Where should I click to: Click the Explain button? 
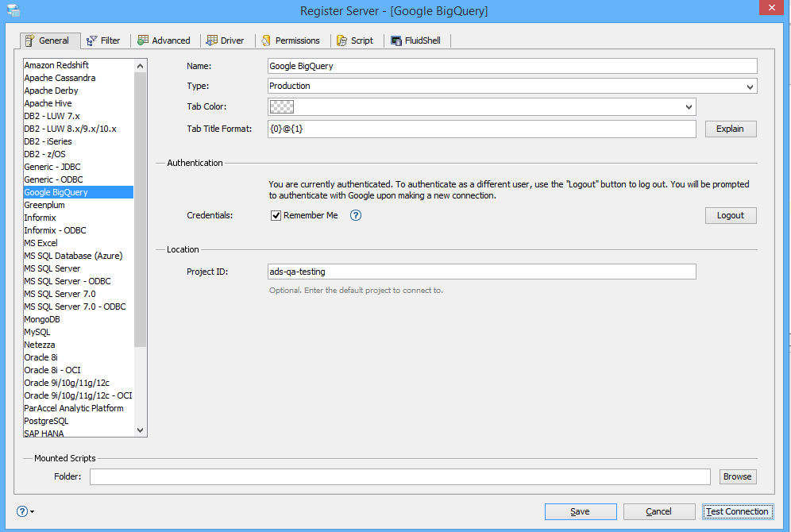[731, 129]
